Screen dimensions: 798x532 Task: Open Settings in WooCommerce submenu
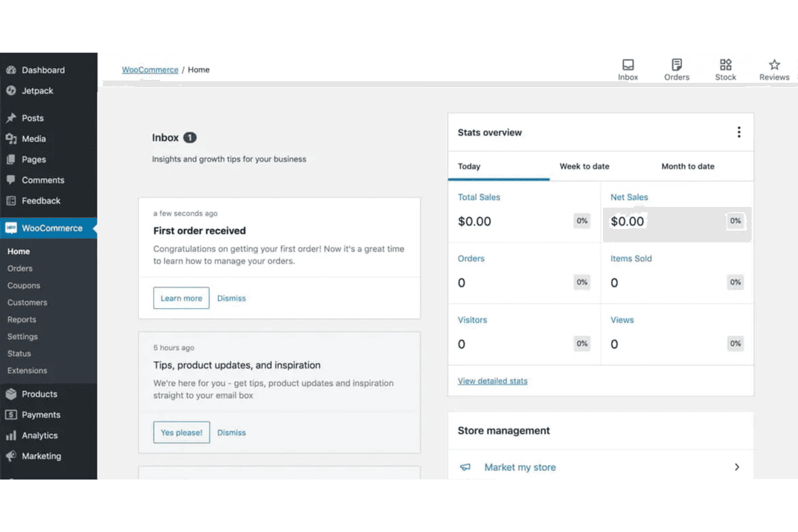pos(22,336)
